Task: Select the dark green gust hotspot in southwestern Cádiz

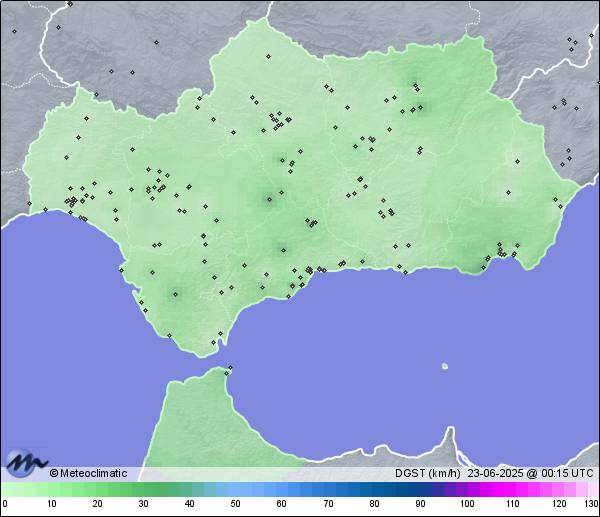Action: tap(175, 294)
